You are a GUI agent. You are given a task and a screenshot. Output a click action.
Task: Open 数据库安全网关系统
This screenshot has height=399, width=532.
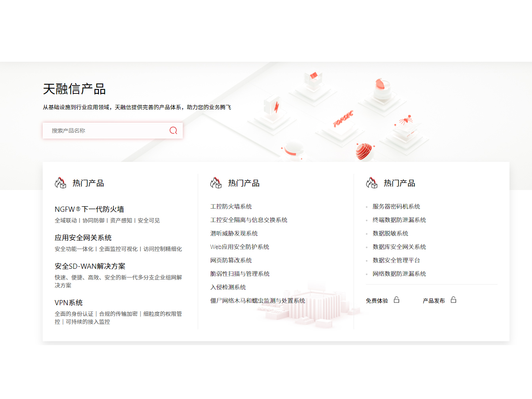[399, 247]
